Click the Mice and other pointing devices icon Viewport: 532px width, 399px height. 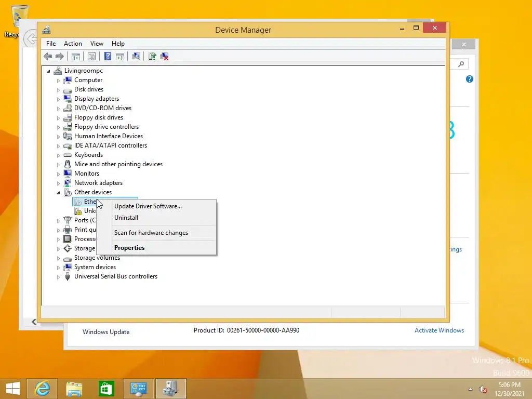coord(68,164)
